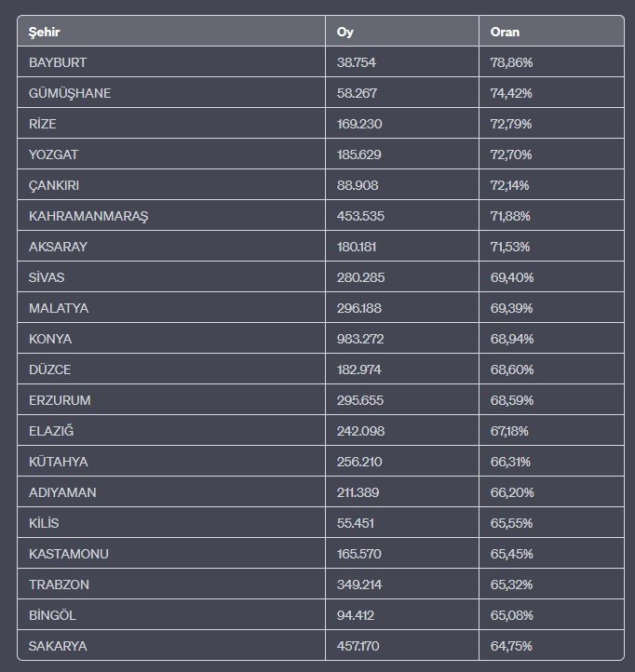Select TRABZON vote count 349.214
This screenshot has width=635, height=672.
(x=359, y=585)
